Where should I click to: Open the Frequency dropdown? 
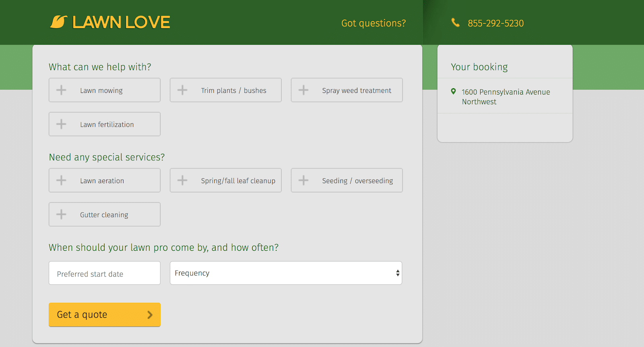point(286,273)
